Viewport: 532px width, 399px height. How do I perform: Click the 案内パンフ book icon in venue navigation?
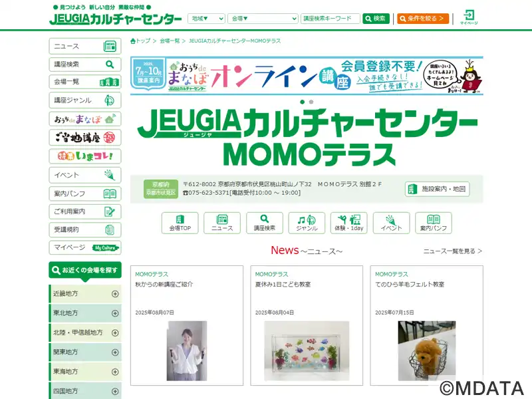coord(434,223)
